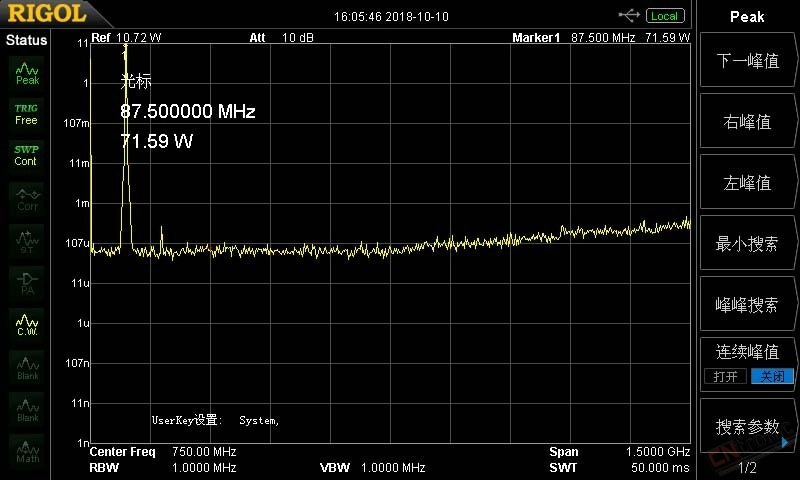Turn continuous peak off with 关闭
Screen dimensions: 800x480
(x=772, y=376)
